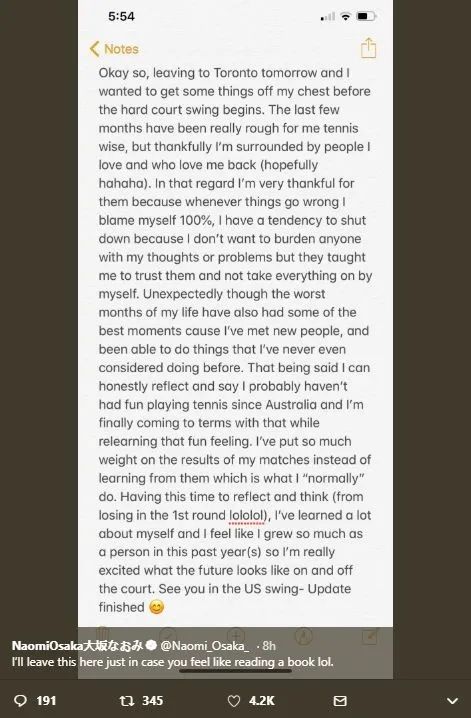
Task: Tap the faded compose note icon
Action: [370, 636]
